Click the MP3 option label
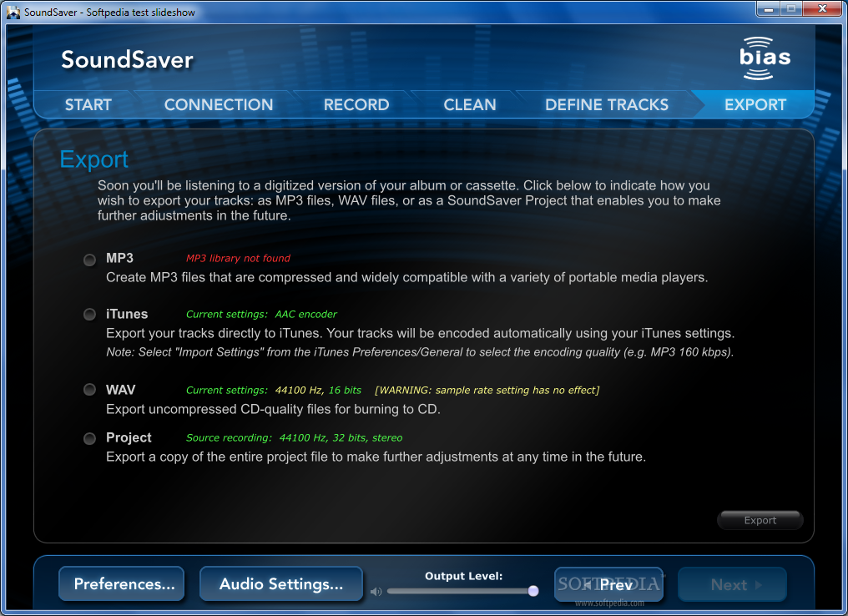848x616 pixels. click(119, 258)
